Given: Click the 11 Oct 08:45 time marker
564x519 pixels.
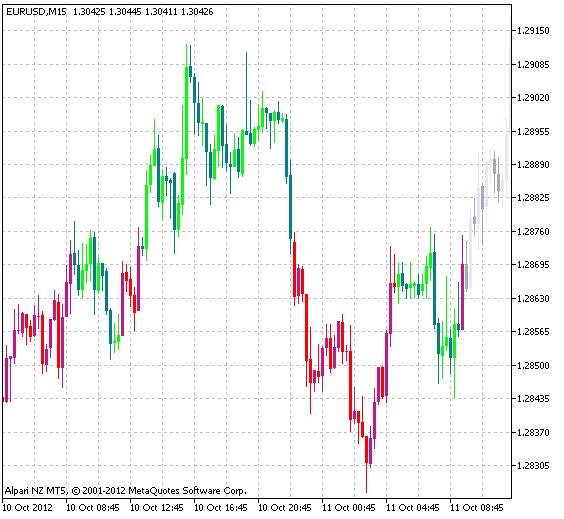Looking at the screenshot, I should tap(477, 507).
